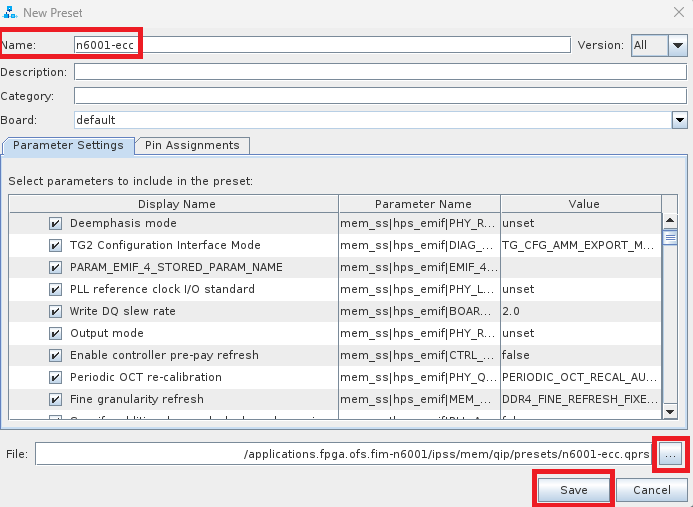The image size is (693, 507).
Task: Toggle TG2 Configuration Interface Mode checkbox
Action: [x=55, y=245]
